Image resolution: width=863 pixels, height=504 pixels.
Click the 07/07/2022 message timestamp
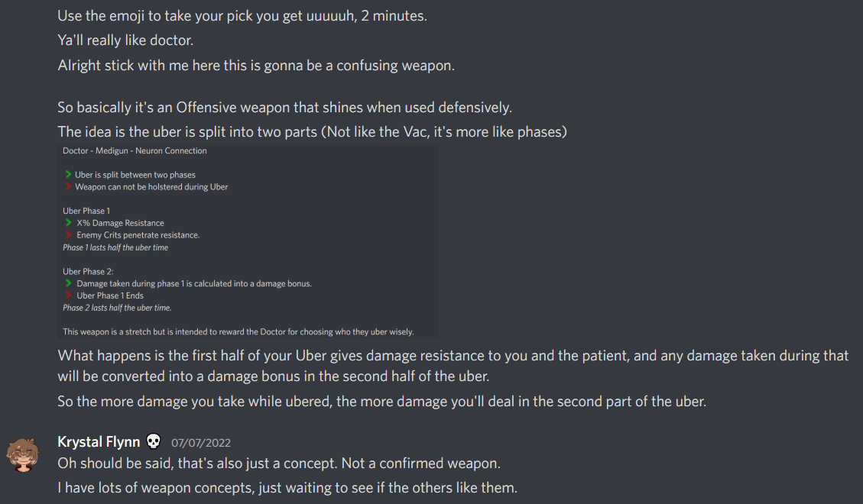tap(201, 443)
